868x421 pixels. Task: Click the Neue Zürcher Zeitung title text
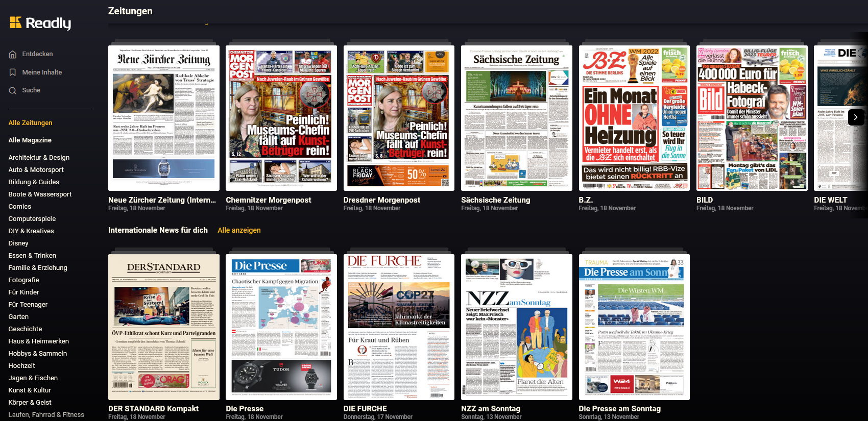tap(162, 200)
